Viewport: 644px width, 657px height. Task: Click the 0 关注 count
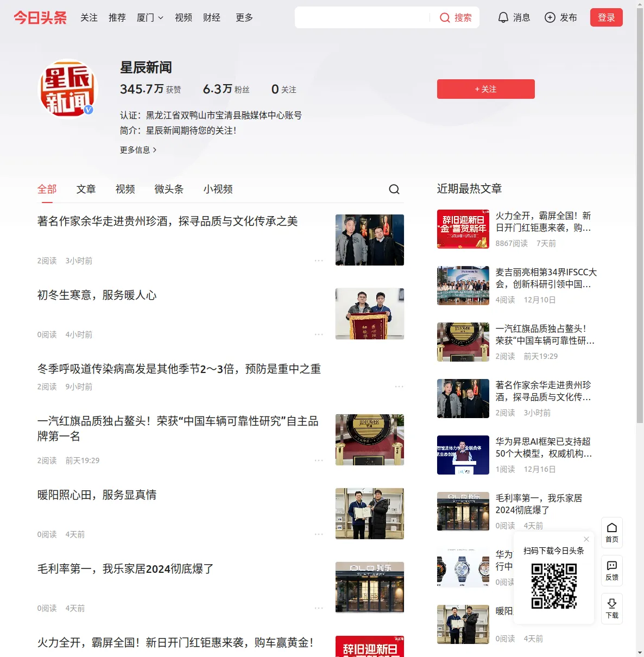point(284,89)
